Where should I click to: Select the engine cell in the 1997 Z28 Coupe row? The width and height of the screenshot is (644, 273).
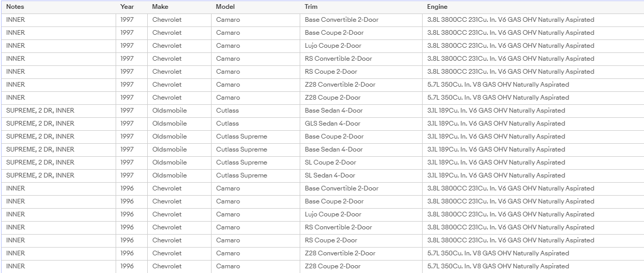click(533, 98)
